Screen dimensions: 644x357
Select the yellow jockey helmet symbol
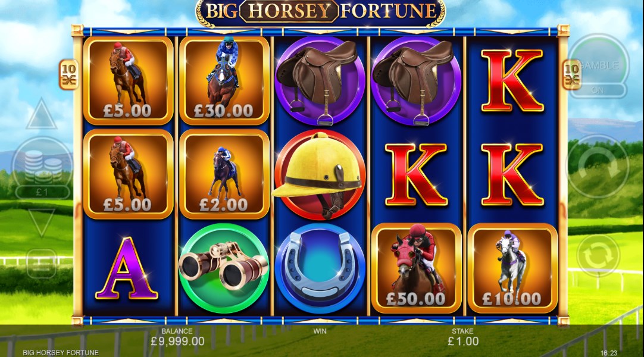[319, 175]
